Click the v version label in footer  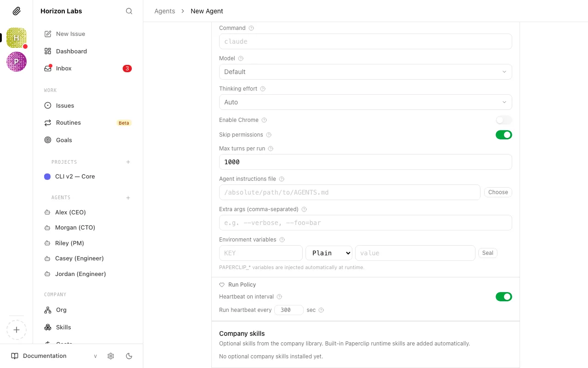pyautogui.click(x=96, y=356)
